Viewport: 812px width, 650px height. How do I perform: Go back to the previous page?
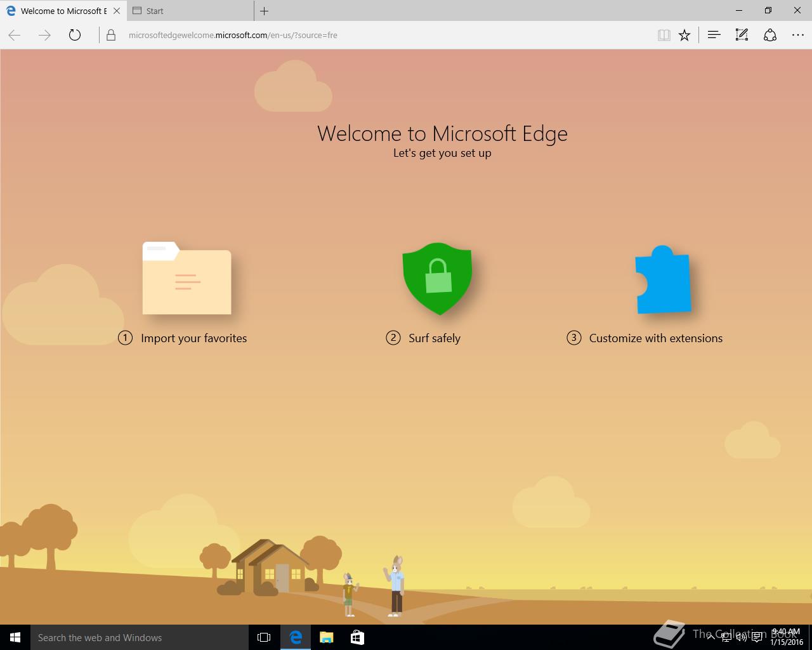15,36
